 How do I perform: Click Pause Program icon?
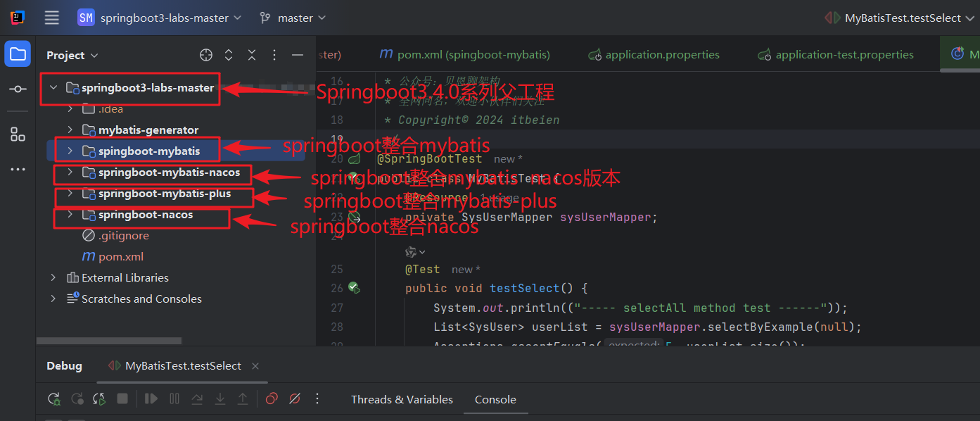tap(174, 399)
